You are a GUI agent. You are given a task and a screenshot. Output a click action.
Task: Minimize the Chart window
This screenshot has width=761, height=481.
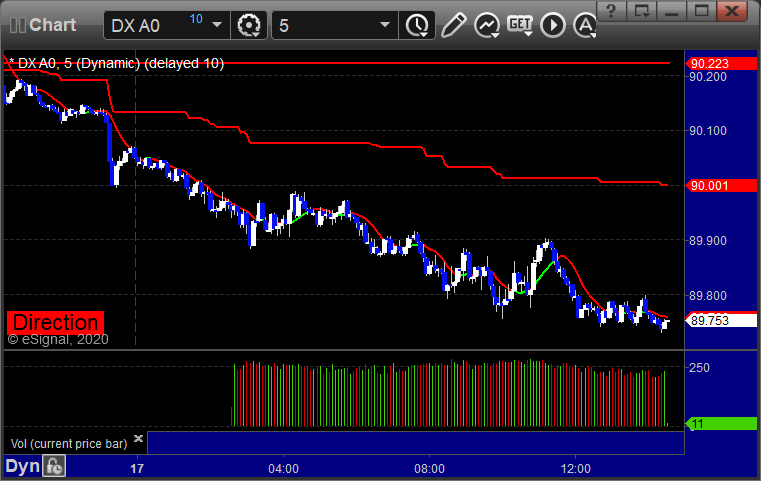point(671,11)
